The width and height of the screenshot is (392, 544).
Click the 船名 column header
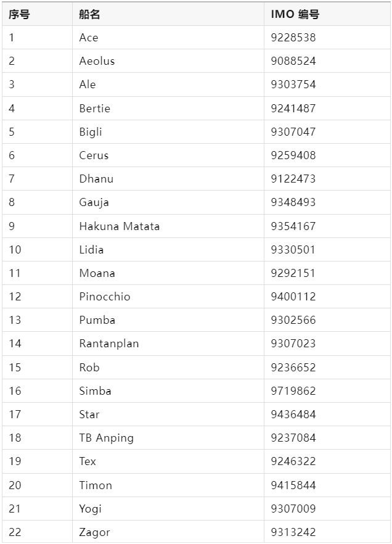point(89,14)
